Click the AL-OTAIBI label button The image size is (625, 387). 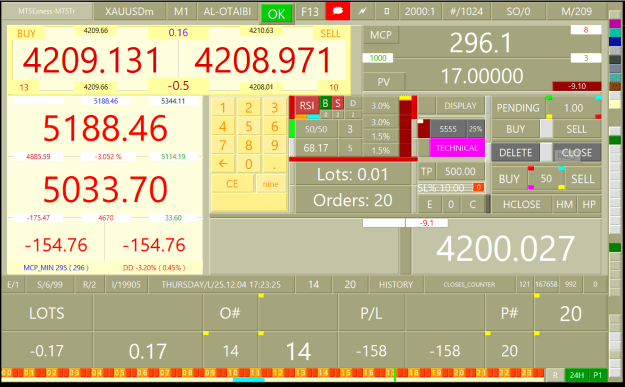tap(227, 12)
